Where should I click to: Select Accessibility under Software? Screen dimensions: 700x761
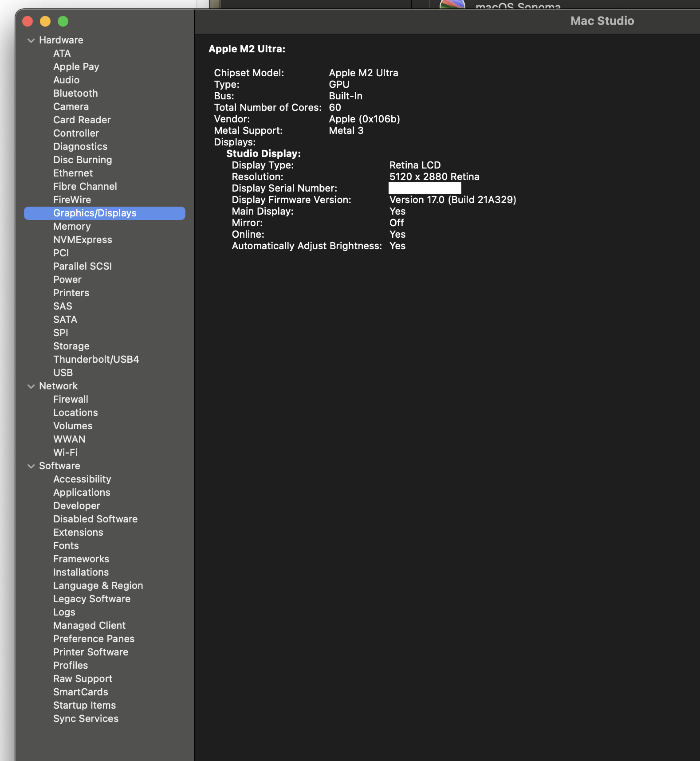click(x=82, y=479)
